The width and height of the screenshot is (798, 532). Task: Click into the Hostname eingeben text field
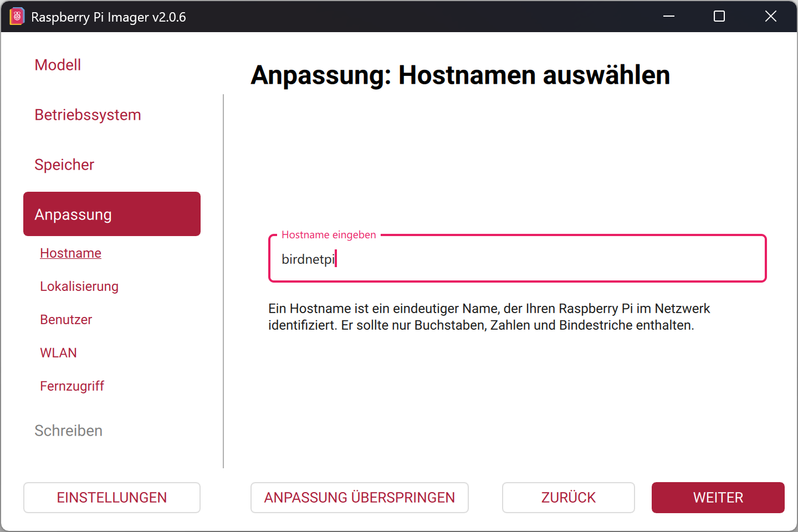point(516,259)
